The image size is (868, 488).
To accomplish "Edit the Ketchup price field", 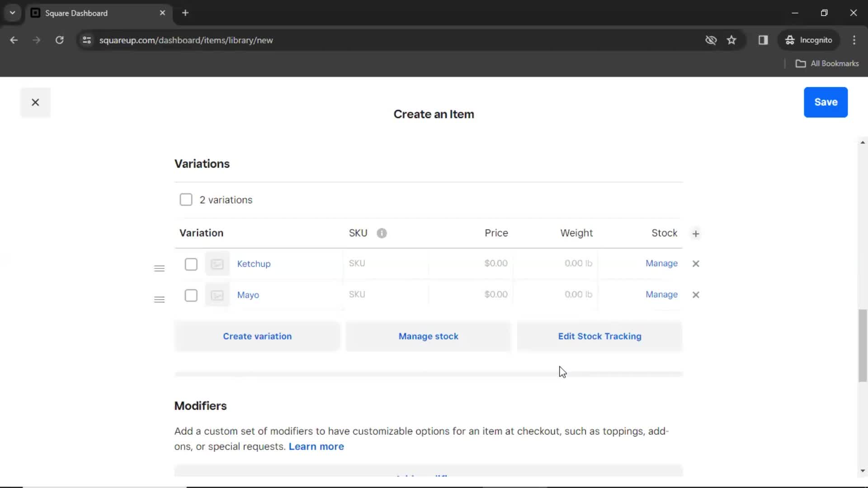I will tap(470, 263).
